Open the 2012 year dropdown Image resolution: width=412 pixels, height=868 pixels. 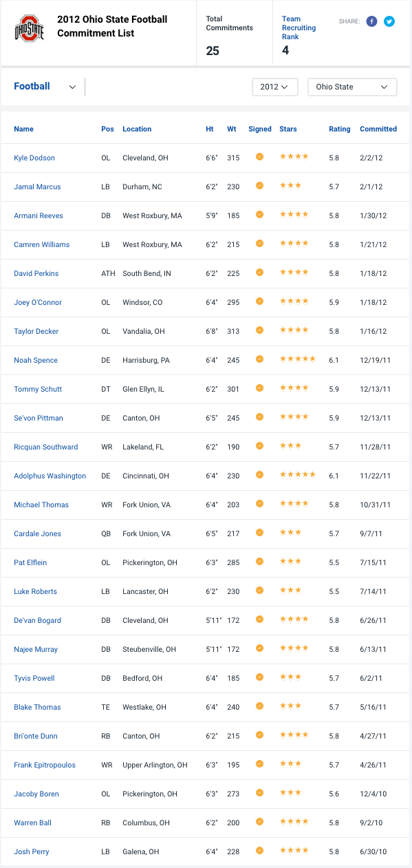click(274, 87)
